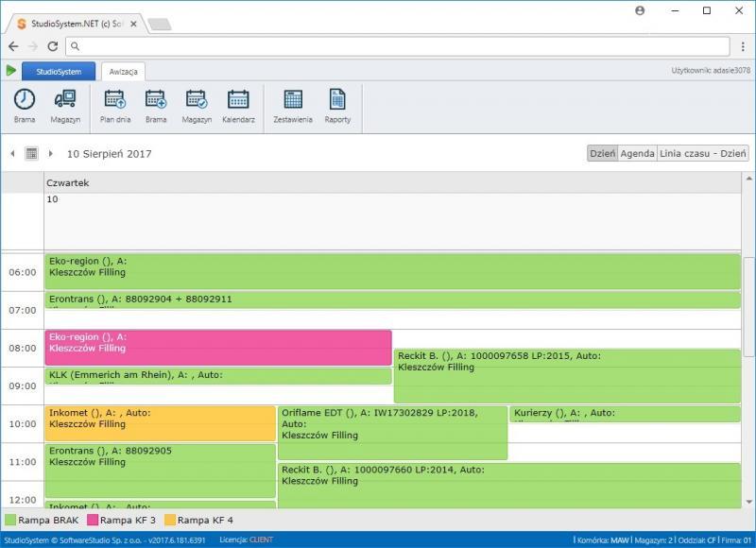
Task: Open the Oriflame EDT IW17302829 appointment
Action: point(392,433)
